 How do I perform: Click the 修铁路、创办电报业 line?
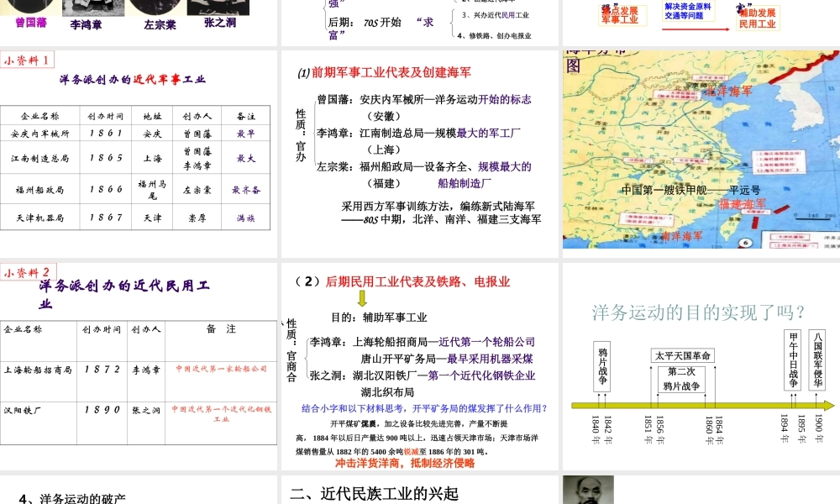[x=495, y=35]
